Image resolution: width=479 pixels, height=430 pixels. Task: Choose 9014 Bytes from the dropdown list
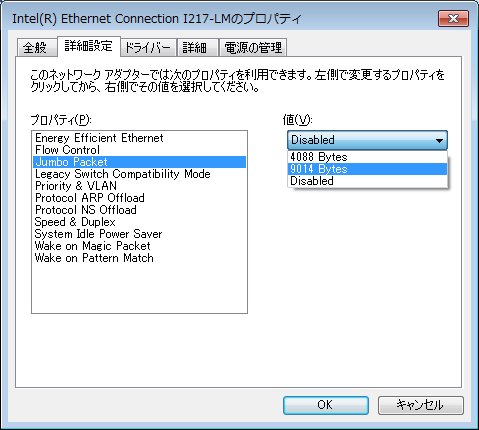(x=367, y=169)
